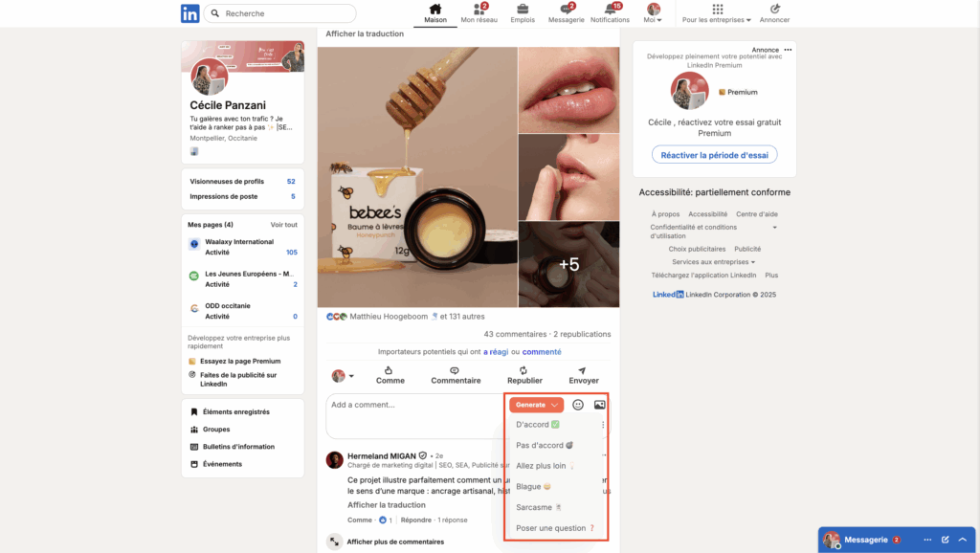Like the post with the Comme button

[x=390, y=376]
